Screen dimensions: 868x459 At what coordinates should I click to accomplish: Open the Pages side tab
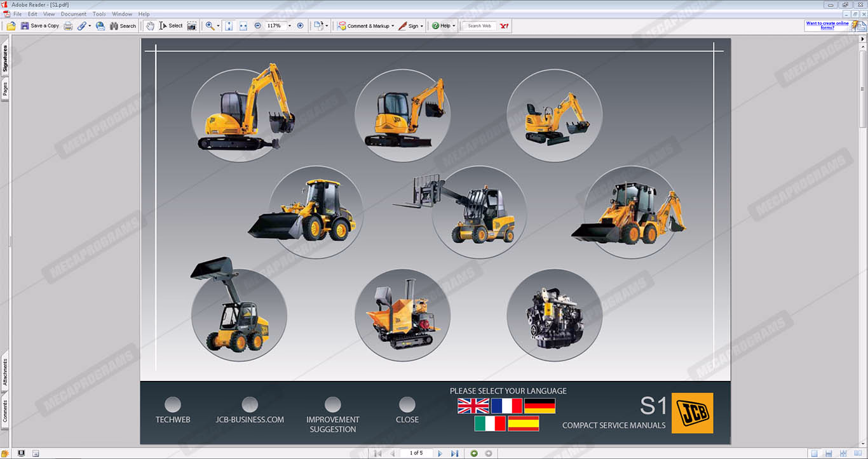[5, 90]
